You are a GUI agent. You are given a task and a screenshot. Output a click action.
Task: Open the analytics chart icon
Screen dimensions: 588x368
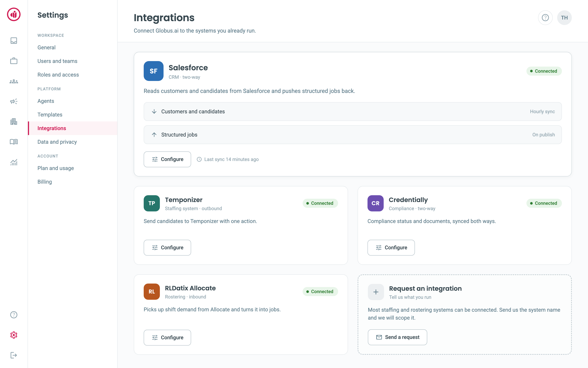pos(14,162)
